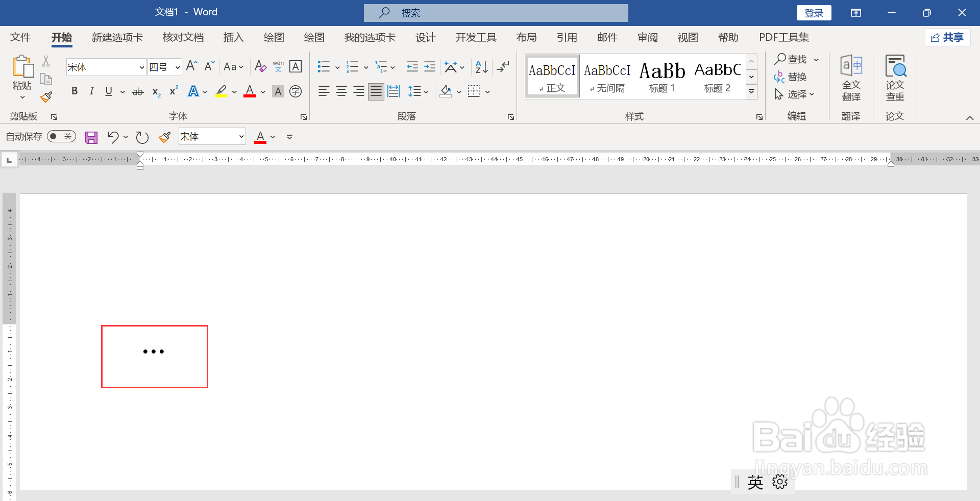Click the Login (登录) button
980x501 pixels.
pyautogui.click(x=814, y=13)
